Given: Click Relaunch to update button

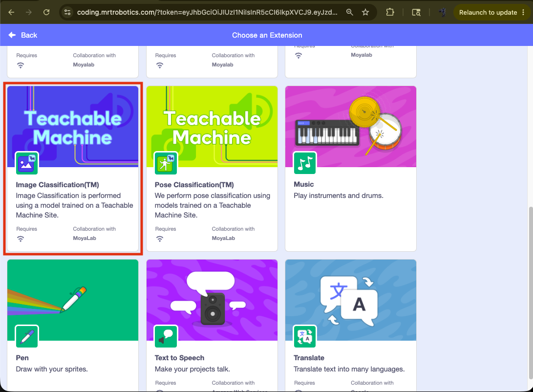Looking at the screenshot, I should point(488,12).
